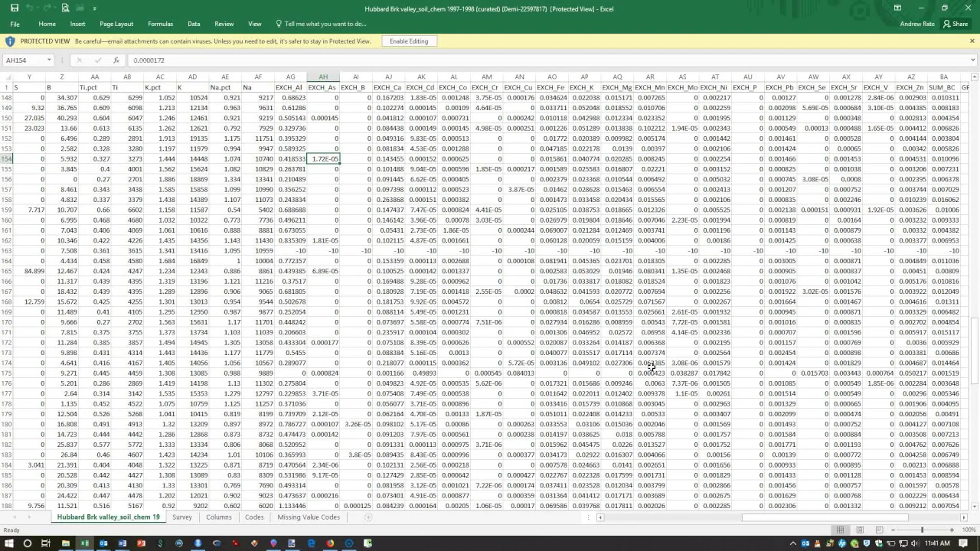
Task: Click the Insert Function fx icon
Action: 116,60
